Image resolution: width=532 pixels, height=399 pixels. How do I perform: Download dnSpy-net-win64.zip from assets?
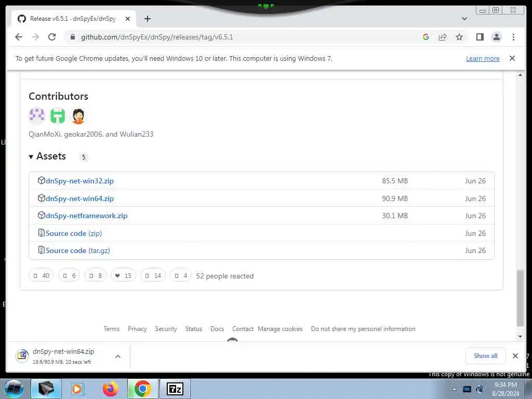point(79,198)
